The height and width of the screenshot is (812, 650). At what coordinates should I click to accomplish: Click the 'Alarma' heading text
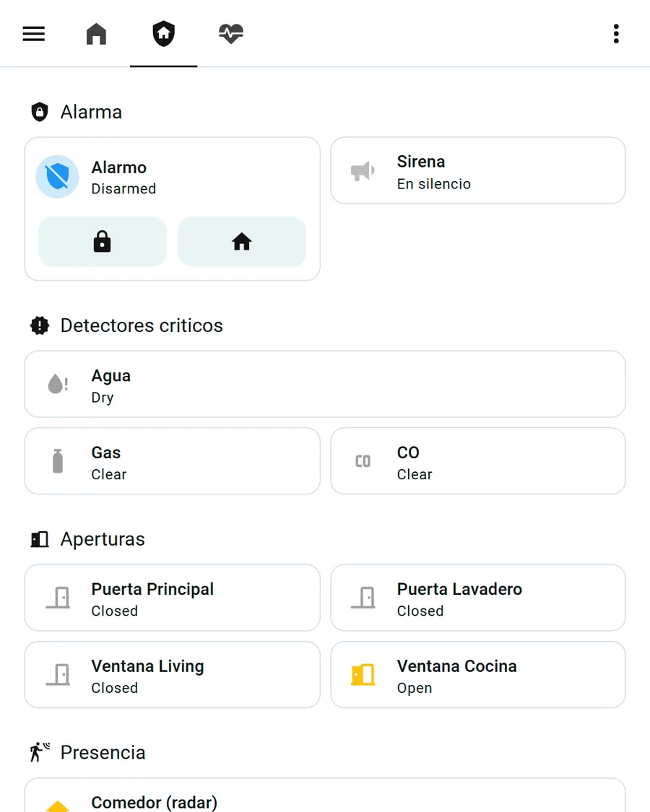point(91,112)
